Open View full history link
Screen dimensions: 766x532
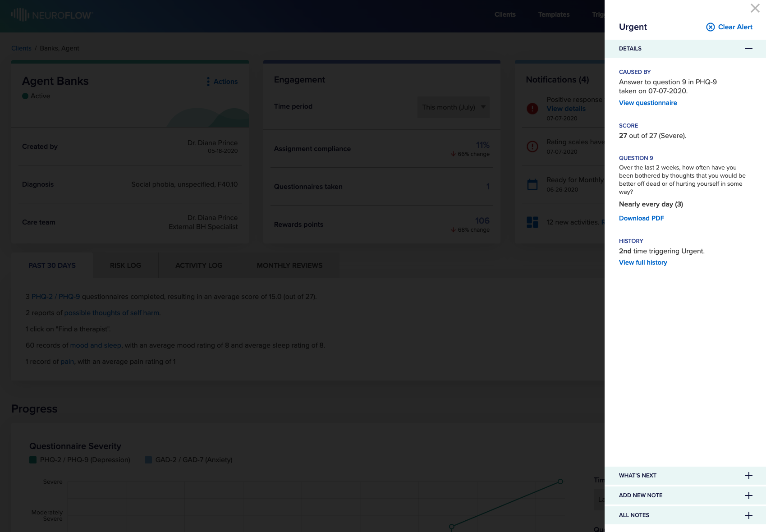(643, 262)
